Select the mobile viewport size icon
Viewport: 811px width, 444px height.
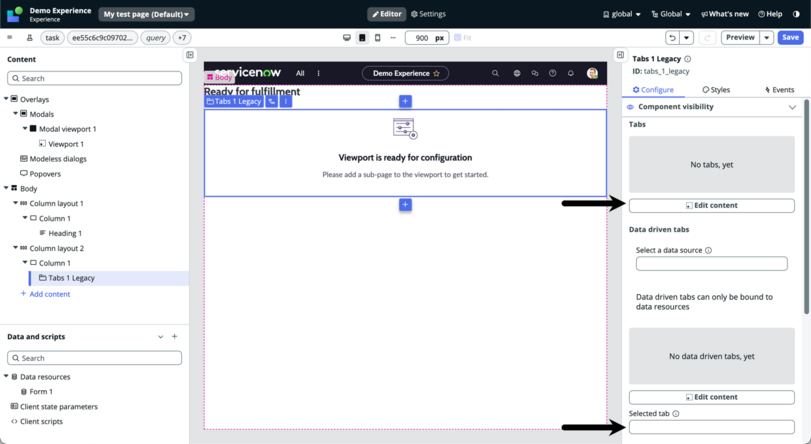[378, 38]
